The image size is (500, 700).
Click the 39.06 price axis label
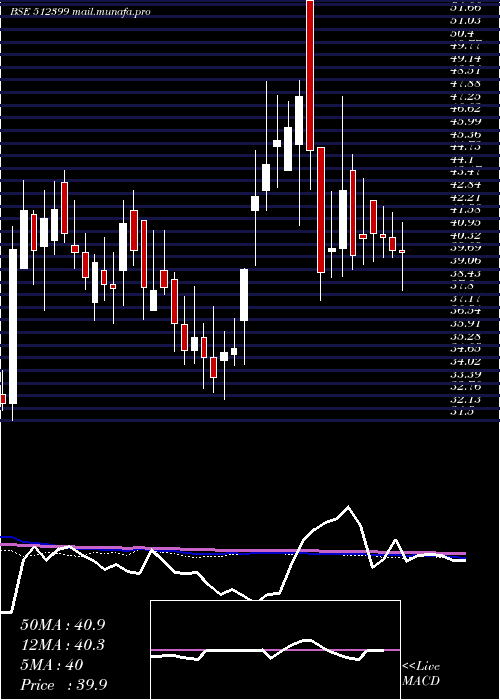(x=466, y=261)
